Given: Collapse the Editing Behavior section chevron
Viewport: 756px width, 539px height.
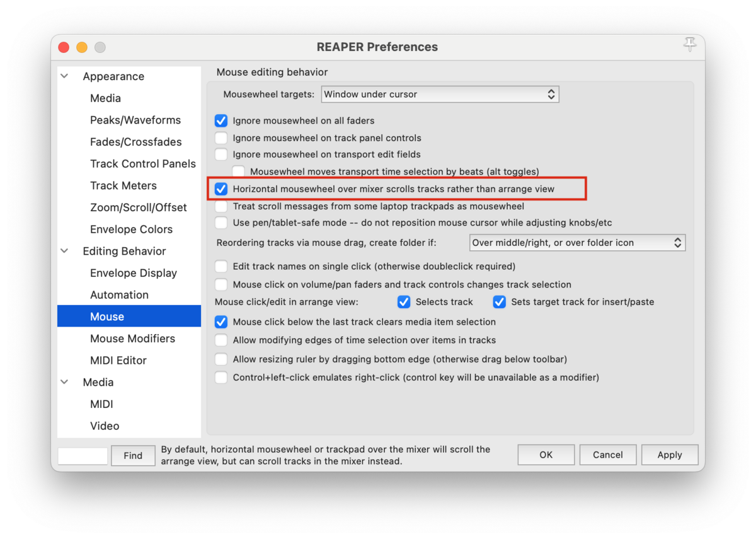Looking at the screenshot, I should pos(64,251).
